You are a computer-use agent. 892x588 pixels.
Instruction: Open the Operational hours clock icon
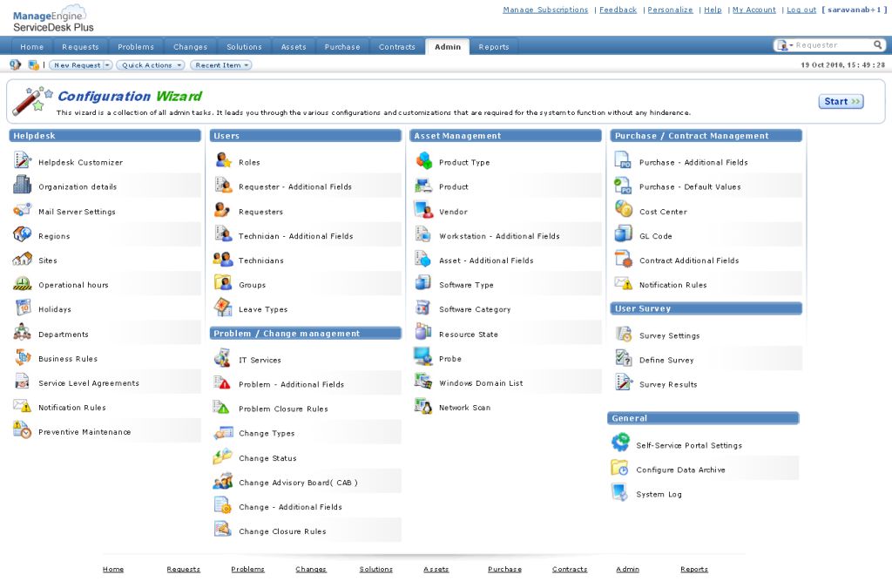point(22,283)
